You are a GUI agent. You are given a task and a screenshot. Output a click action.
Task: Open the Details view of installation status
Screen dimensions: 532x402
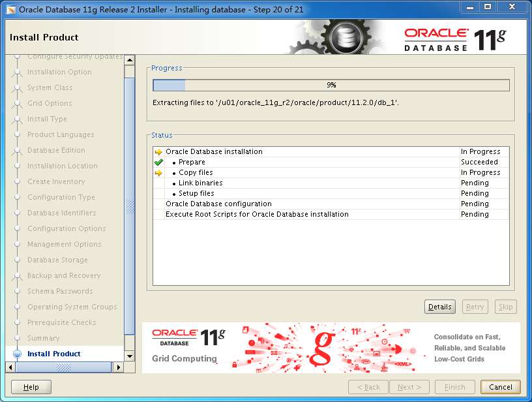click(x=440, y=307)
